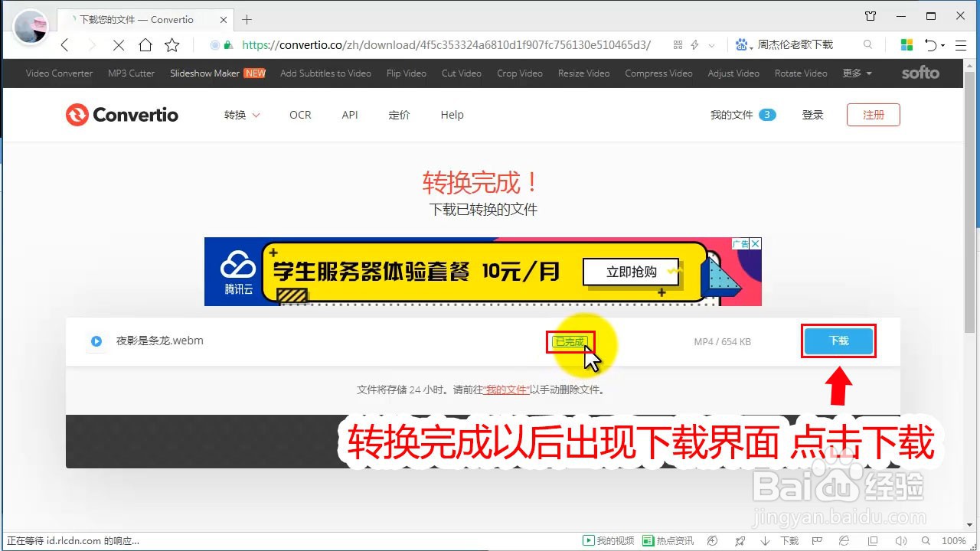The height and width of the screenshot is (551, 980).
Task: Open Video Converter in softo bar
Action: 59,73
